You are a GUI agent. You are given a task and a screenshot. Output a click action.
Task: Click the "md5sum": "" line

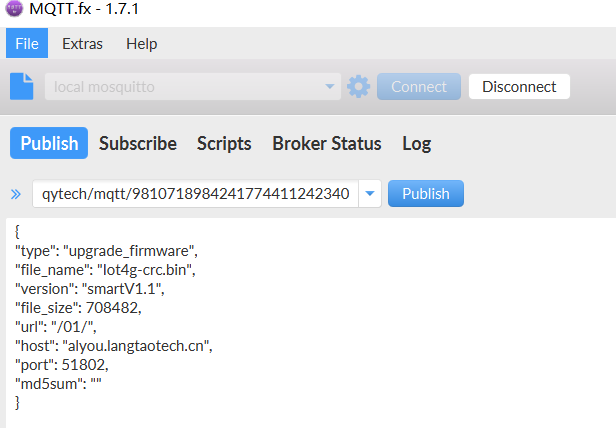pos(58,384)
